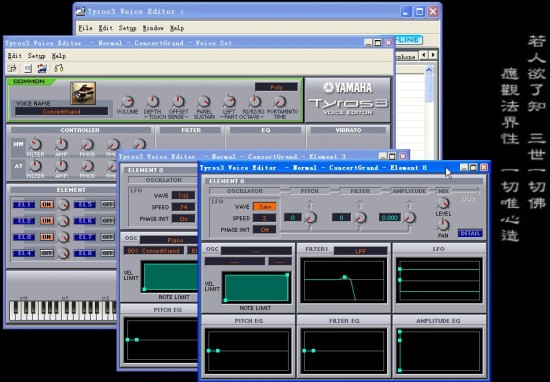Open the Tri2 WAVE selector in Element 3

(183, 195)
